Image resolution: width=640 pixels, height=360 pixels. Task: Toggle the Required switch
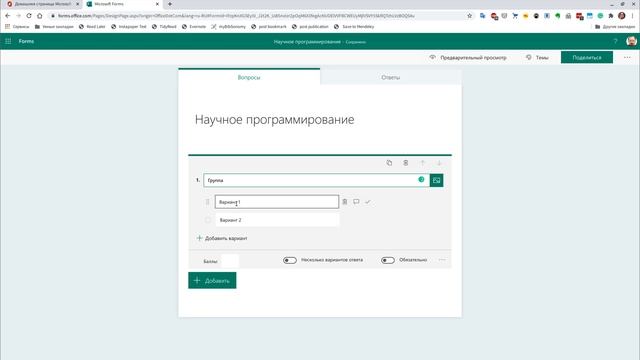[x=388, y=260]
